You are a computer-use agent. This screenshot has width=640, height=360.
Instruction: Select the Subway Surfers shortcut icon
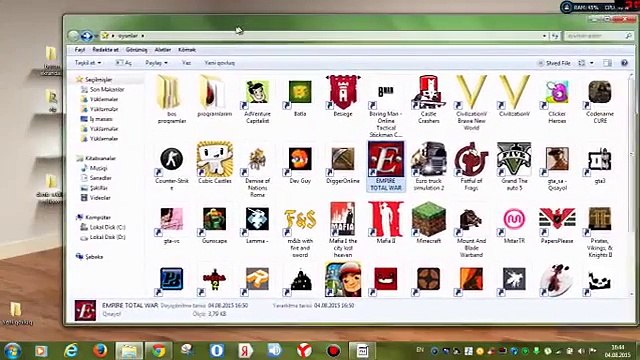coord(343,279)
